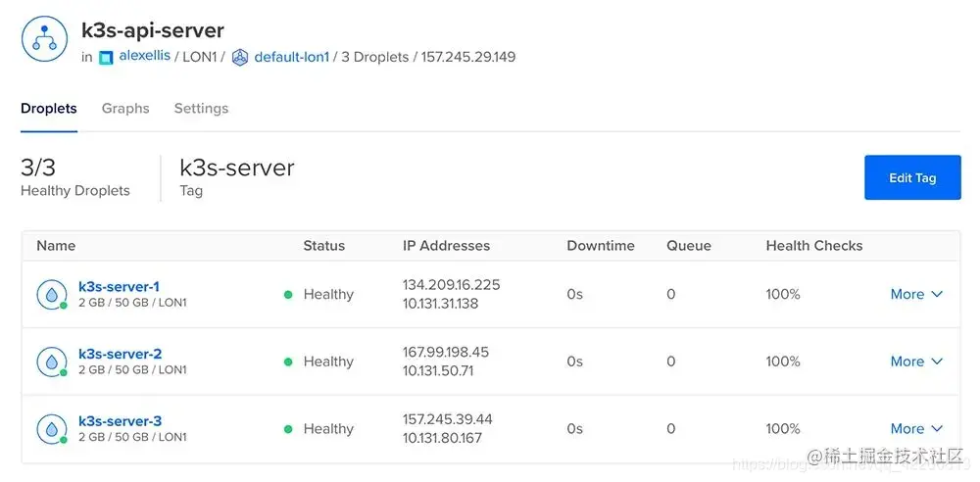Click the k3s-server-3 droplet icon

pos(50,429)
